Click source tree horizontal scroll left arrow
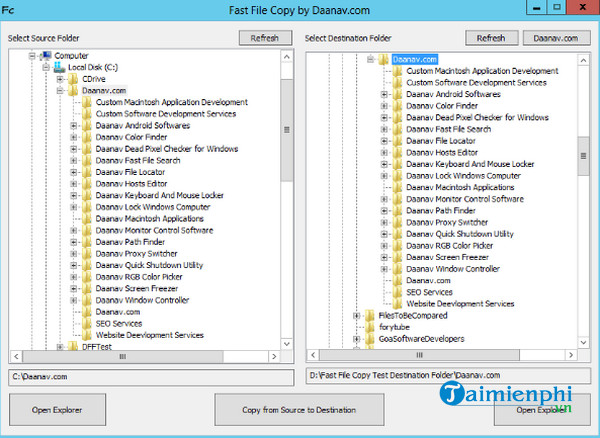This screenshot has width=600, height=438. coord(16,357)
